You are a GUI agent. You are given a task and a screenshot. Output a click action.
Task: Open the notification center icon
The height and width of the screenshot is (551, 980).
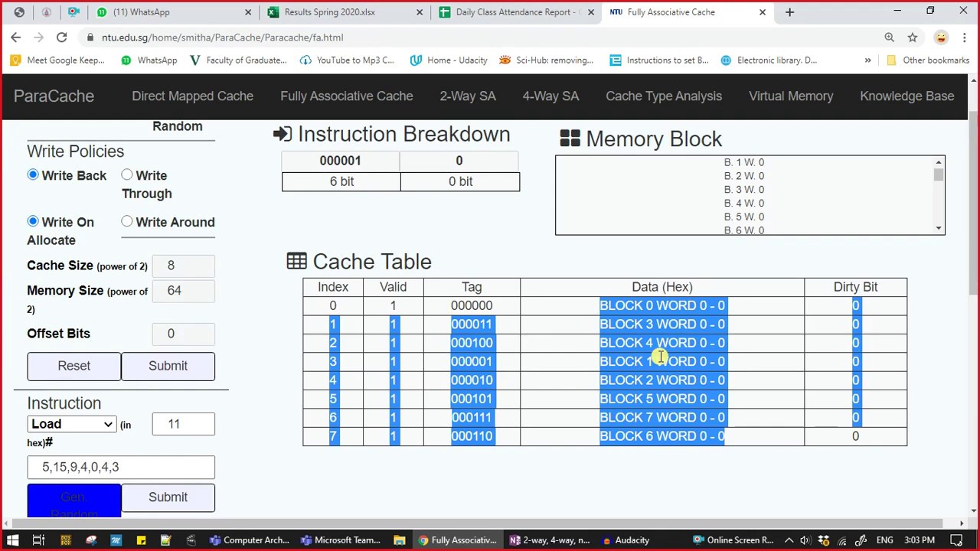tap(963, 540)
